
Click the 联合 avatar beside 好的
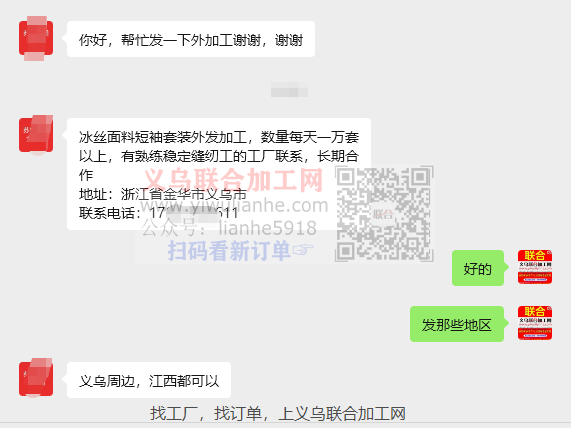pyautogui.click(x=535, y=267)
